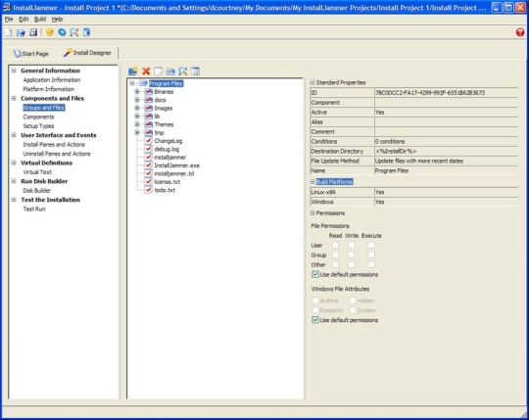Switch to the Install Designer tab

coord(88,53)
